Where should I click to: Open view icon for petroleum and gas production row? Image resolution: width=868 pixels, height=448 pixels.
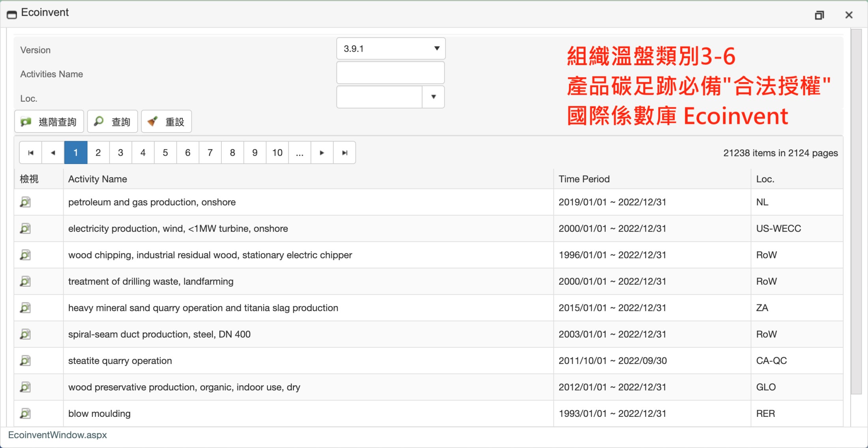(x=25, y=202)
